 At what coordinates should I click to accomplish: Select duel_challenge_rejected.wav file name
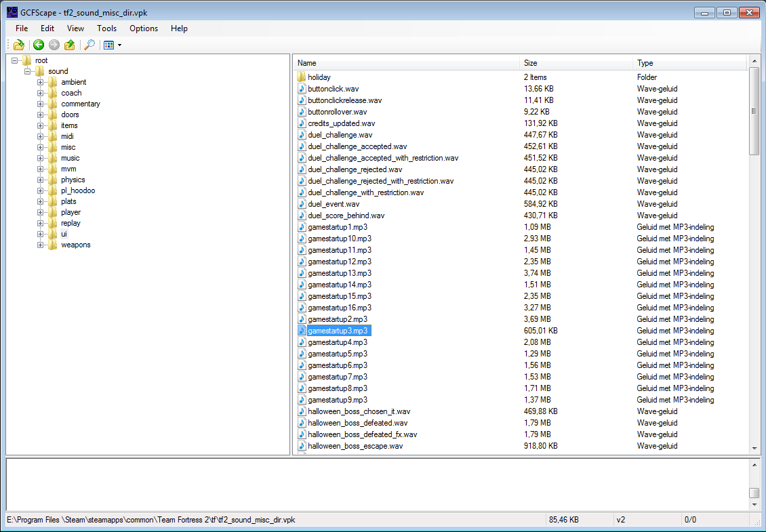[355, 169]
